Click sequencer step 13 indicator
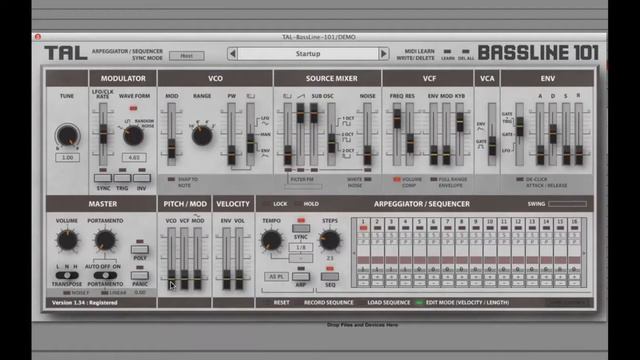The height and width of the screenshot is (360, 640). pos(532,228)
